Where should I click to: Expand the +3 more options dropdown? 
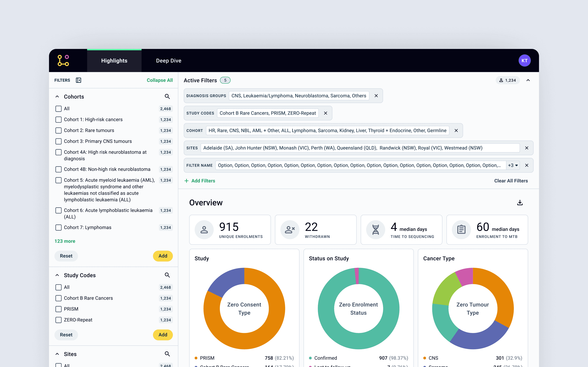coord(513,165)
